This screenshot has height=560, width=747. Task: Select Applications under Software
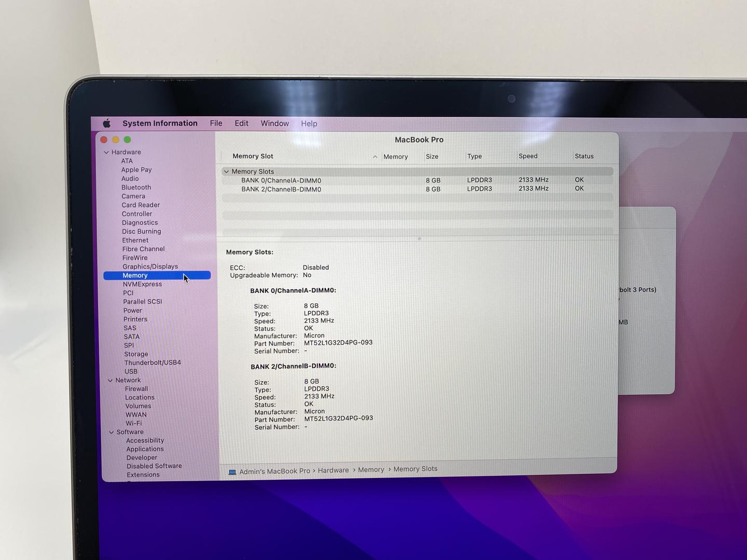point(145,450)
